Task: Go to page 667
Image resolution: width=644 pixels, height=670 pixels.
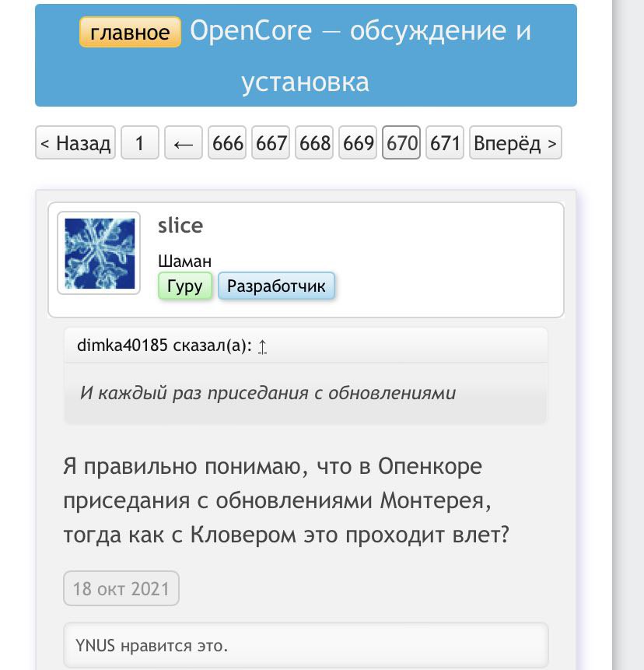Action: [x=271, y=142]
